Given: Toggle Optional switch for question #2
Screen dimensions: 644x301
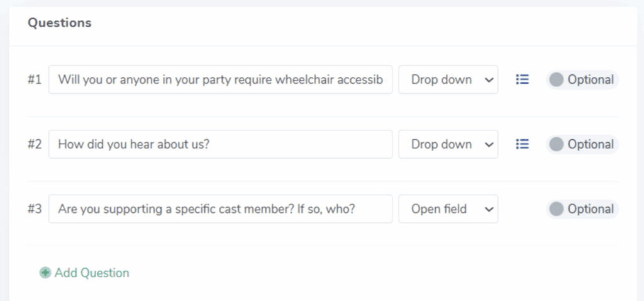Looking at the screenshot, I should coord(557,144).
